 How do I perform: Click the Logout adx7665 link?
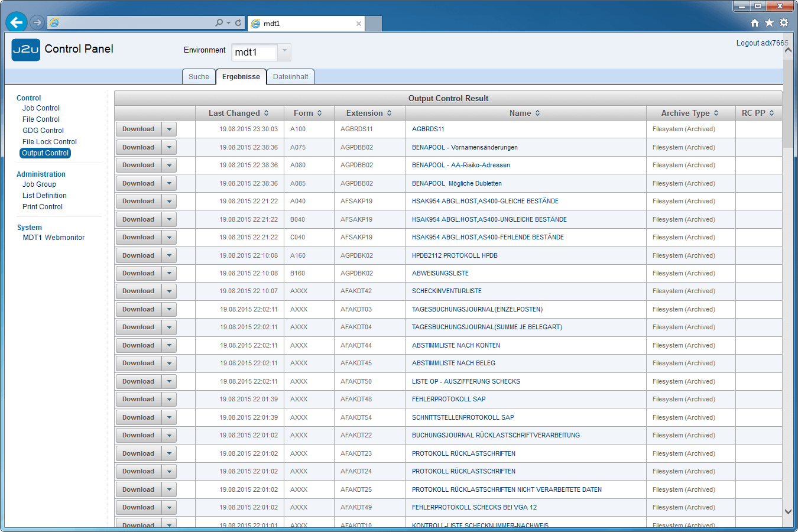pyautogui.click(x=761, y=43)
